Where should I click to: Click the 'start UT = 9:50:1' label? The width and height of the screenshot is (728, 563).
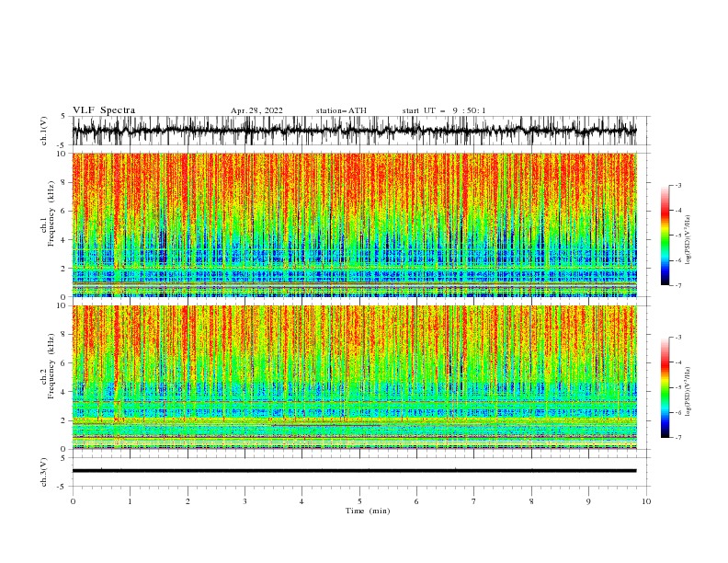click(444, 110)
